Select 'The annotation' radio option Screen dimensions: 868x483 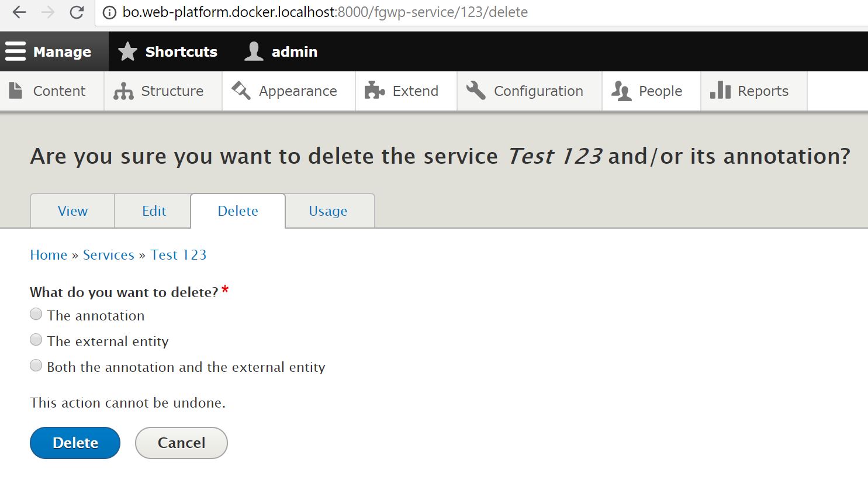(36, 314)
